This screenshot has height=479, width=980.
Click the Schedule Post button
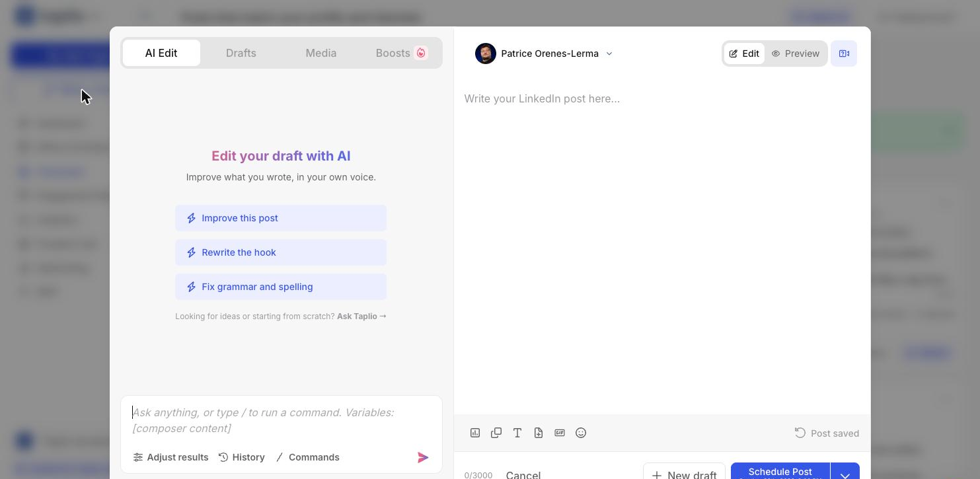point(780,472)
